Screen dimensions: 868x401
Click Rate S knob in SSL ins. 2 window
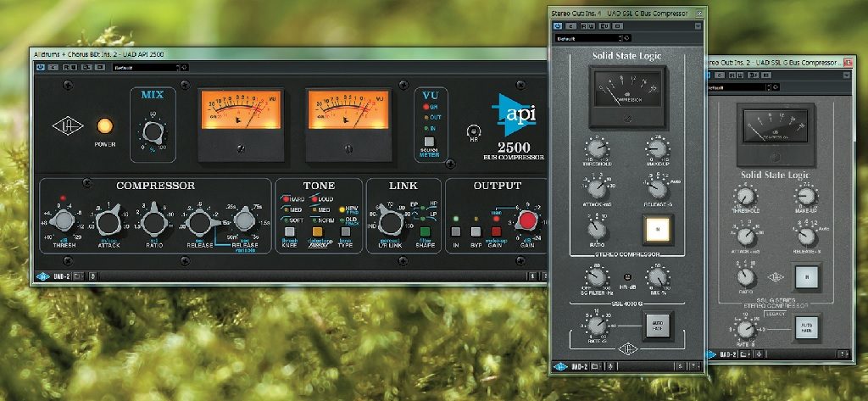[x=746, y=330]
